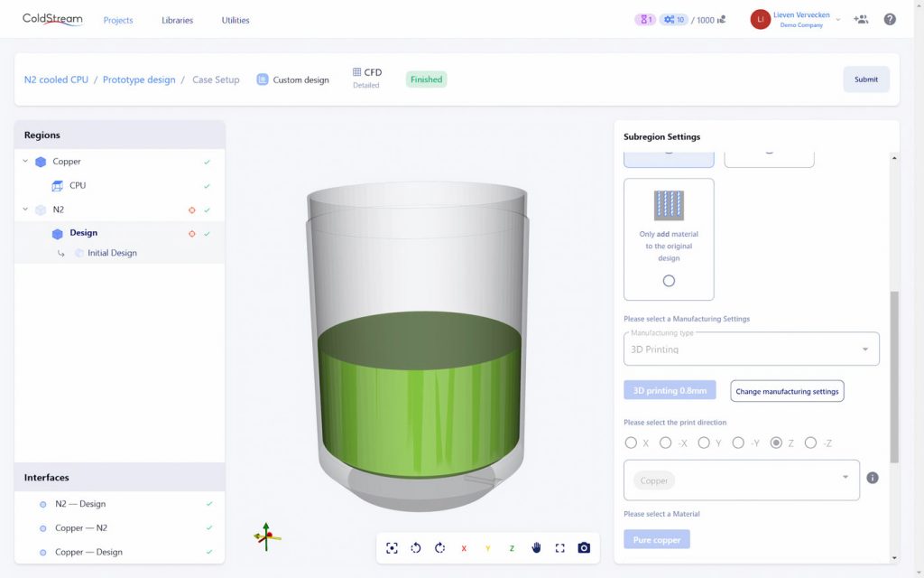Click the checkmark on Copper row
This screenshot has height=578, width=924.
[x=207, y=162]
